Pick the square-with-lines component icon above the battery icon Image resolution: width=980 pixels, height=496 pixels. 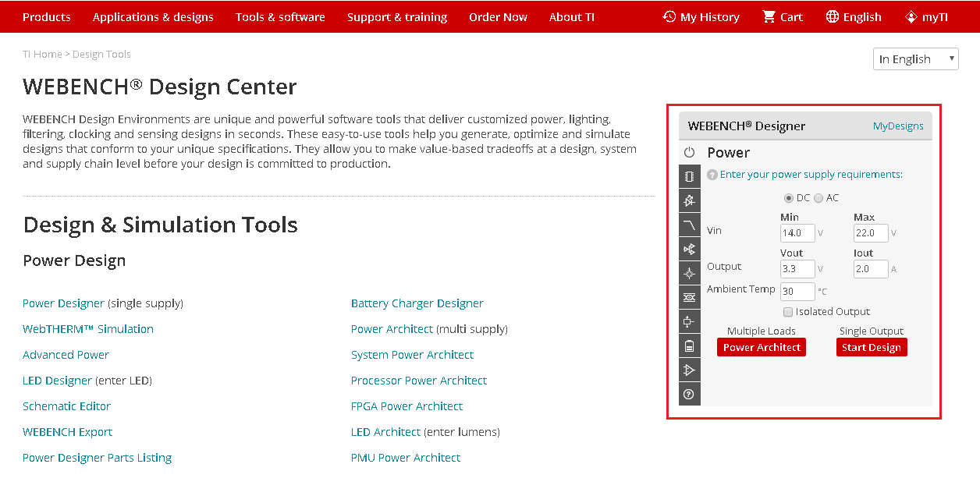coord(689,321)
